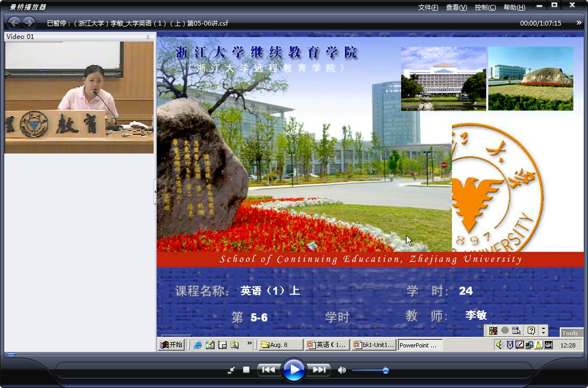The height and width of the screenshot is (388, 588).
Task: Open the 帮助(H) menu
Action: point(514,7)
